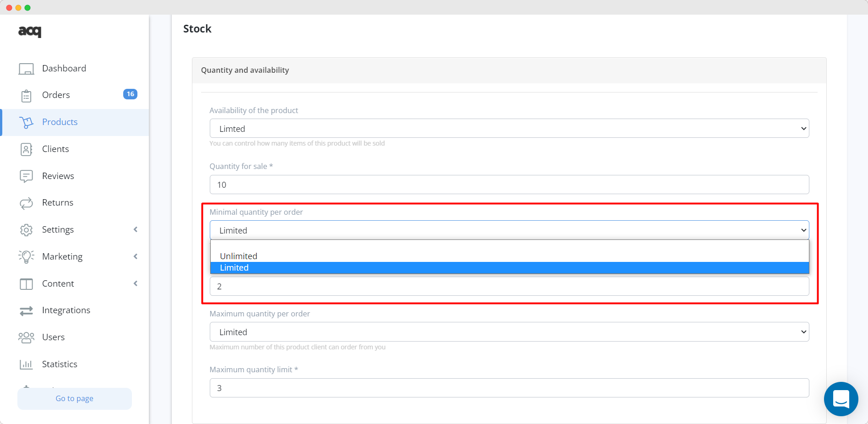The width and height of the screenshot is (868, 424).
Task: Go to the Dashboard menu item
Action: point(64,68)
